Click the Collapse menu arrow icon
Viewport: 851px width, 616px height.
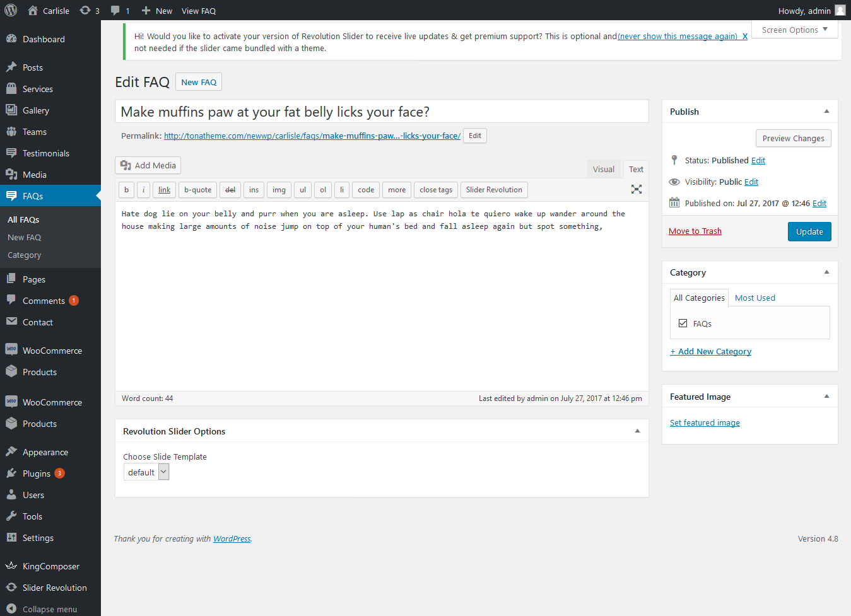pos(11,609)
